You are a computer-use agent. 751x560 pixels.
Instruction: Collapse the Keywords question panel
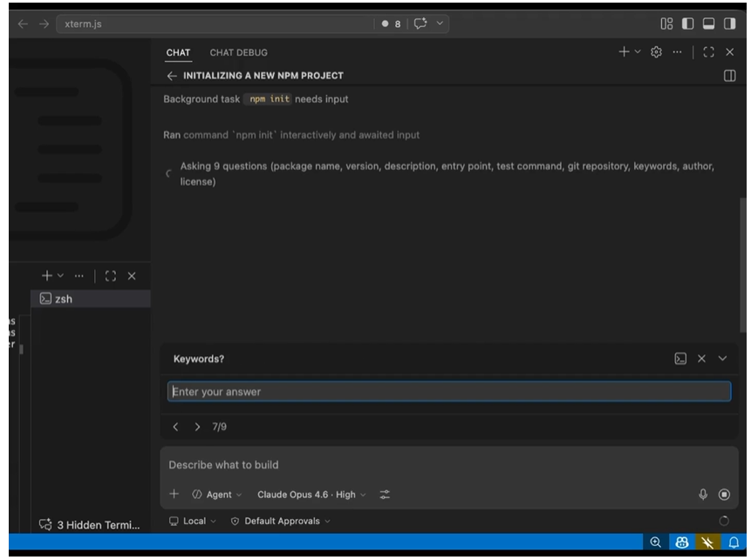(x=723, y=359)
